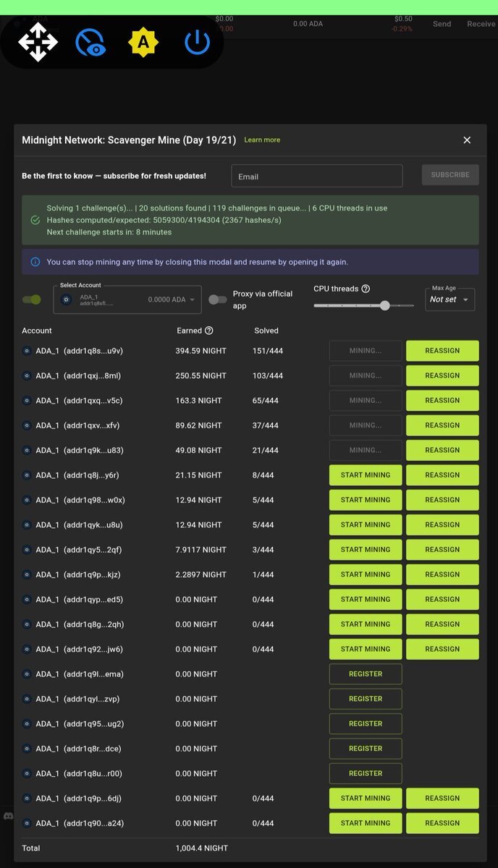
Task: Click the CPU threads slider handle
Action: (385, 306)
